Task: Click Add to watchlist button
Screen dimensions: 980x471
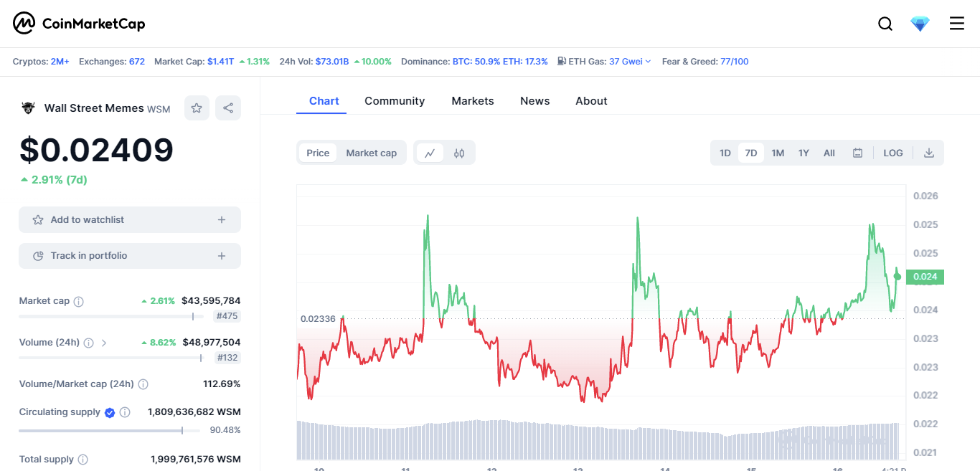Action: pos(130,220)
